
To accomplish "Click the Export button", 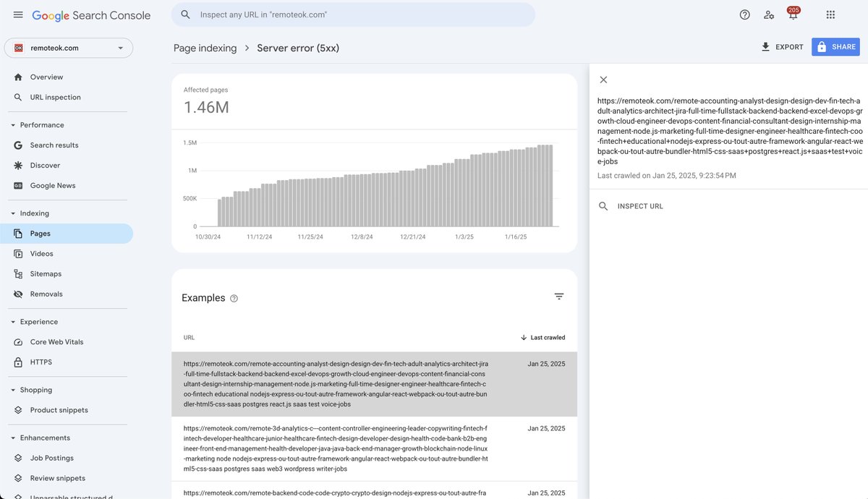I will pos(782,47).
